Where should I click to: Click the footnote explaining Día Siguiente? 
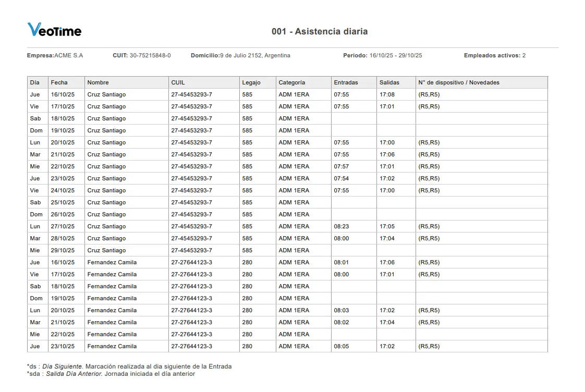tap(129, 366)
